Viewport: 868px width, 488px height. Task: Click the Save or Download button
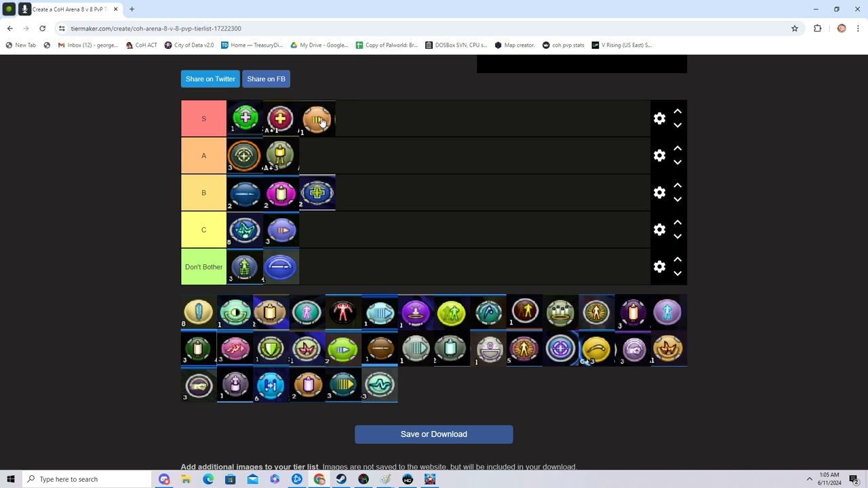click(x=434, y=434)
